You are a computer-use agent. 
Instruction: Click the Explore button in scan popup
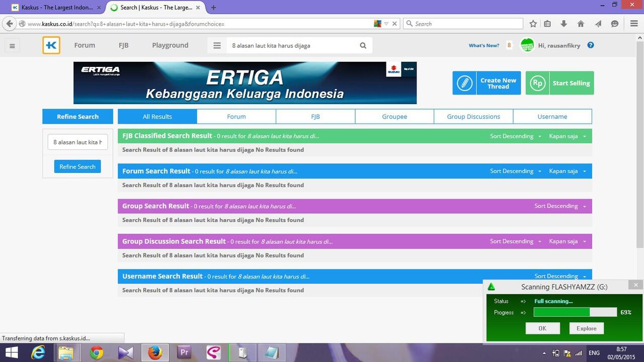point(586,328)
